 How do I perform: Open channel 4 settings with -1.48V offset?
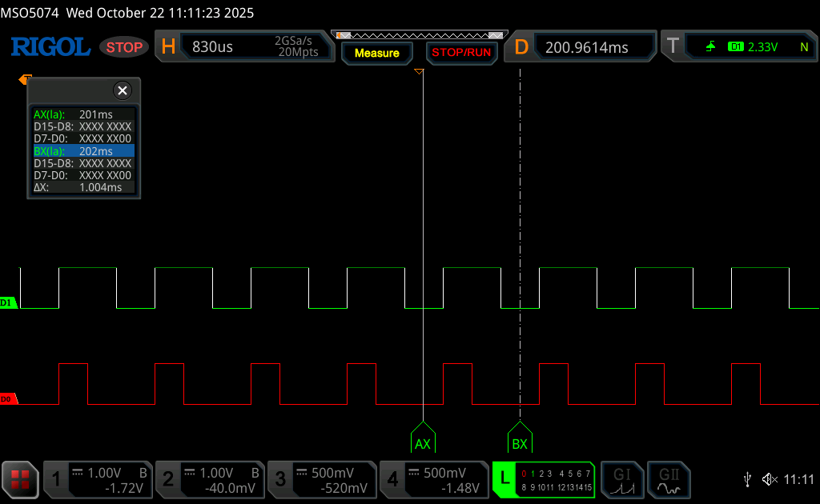tap(433, 480)
